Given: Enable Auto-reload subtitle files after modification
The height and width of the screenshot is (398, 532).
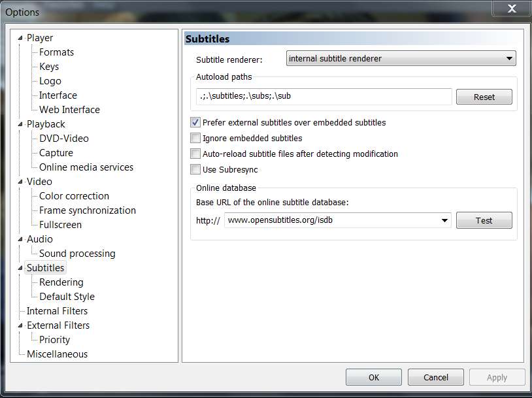Looking at the screenshot, I should coord(195,154).
